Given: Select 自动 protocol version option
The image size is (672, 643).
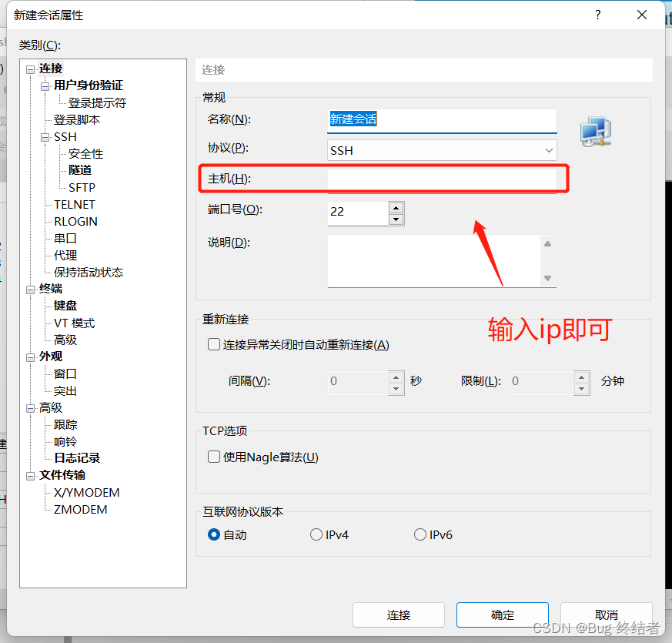Looking at the screenshot, I should point(214,534).
